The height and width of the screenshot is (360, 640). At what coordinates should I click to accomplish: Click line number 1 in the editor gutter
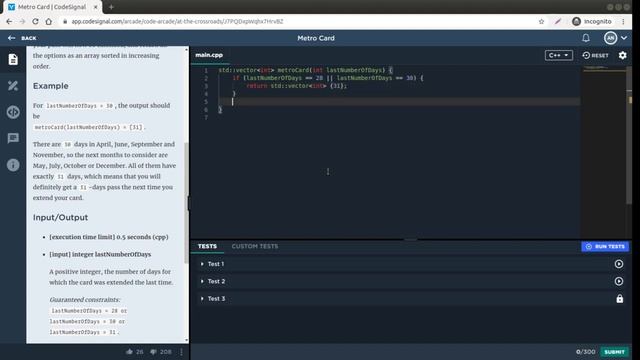pyautogui.click(x=206, y=70)
